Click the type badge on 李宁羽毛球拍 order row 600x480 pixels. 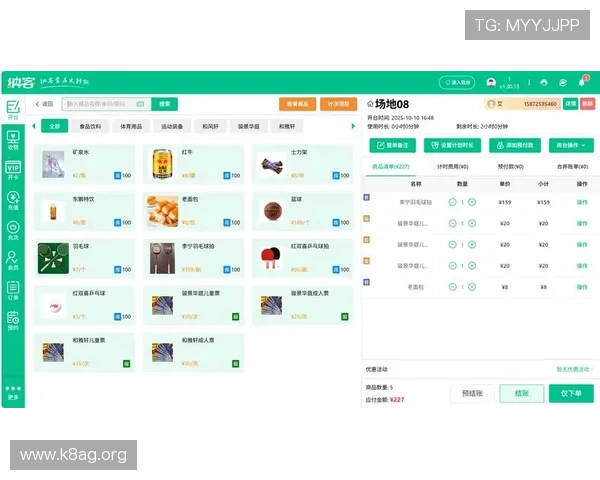367,198
